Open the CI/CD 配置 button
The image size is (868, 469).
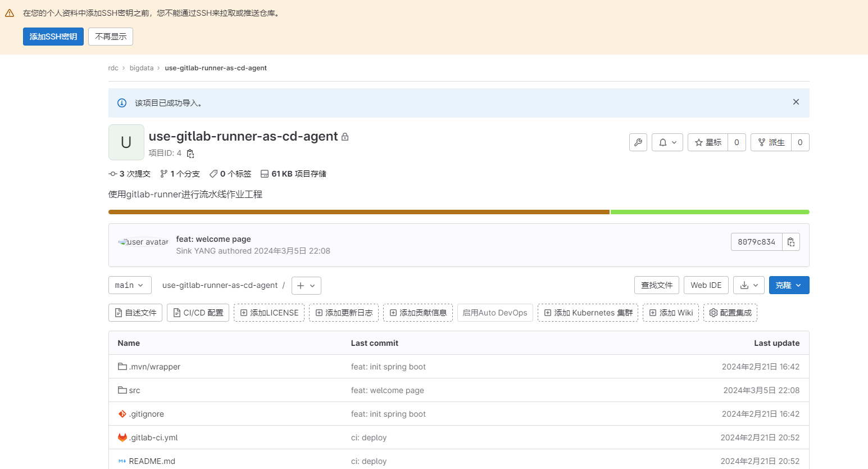click(198, 313)
